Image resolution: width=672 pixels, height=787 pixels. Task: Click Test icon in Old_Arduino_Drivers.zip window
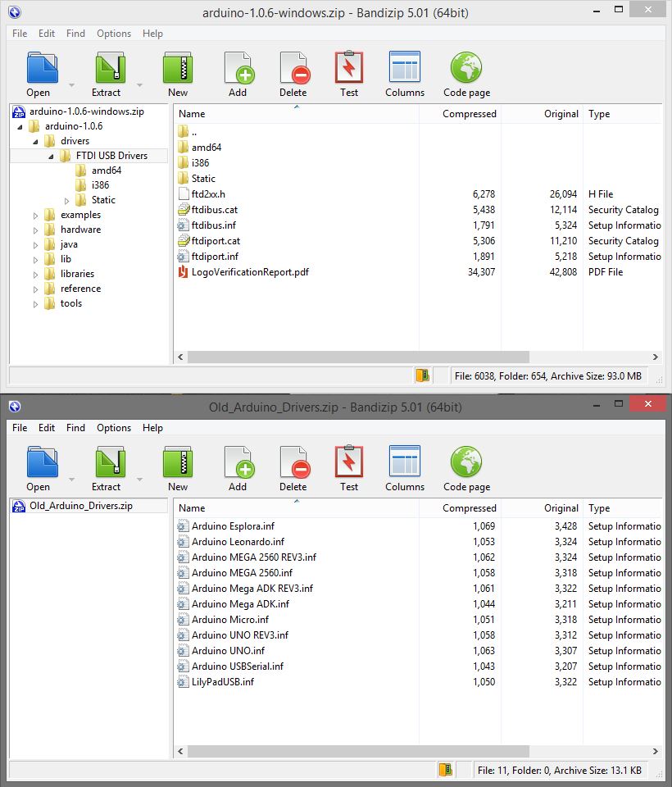click(349, 461)
